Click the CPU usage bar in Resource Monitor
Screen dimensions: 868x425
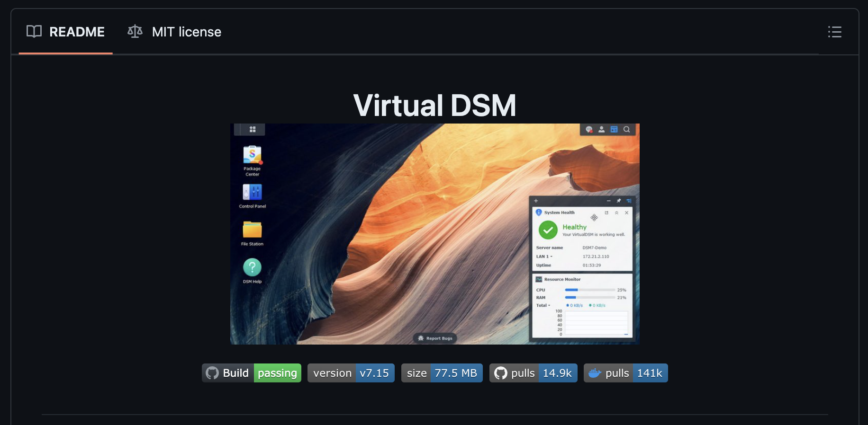[589, 290]
